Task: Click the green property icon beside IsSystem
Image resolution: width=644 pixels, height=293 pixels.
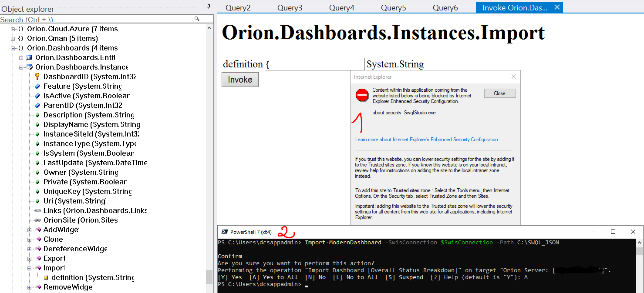Action: (37, 153)
